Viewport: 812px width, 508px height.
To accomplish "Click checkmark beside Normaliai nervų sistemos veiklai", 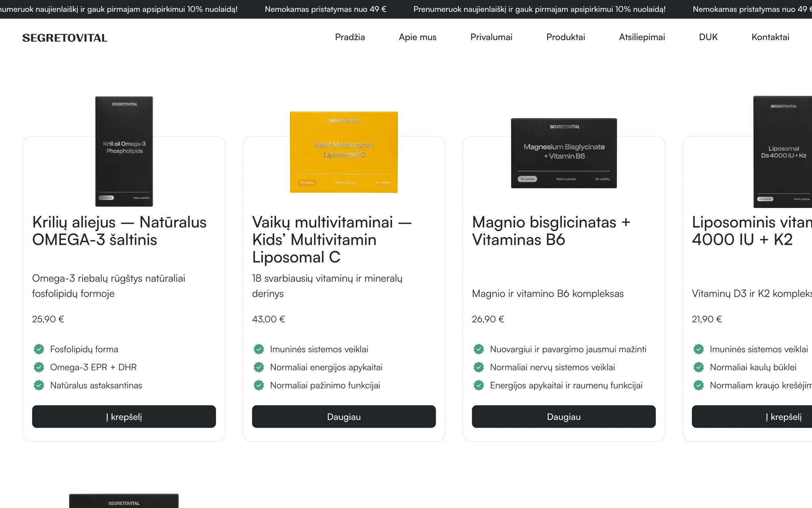I will click(x=479, y=367).
